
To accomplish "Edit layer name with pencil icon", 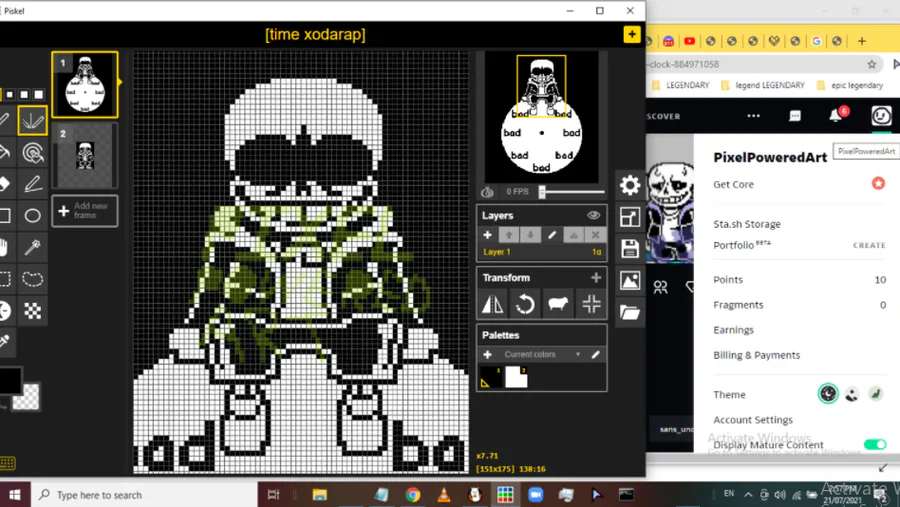I will (552, 235).
